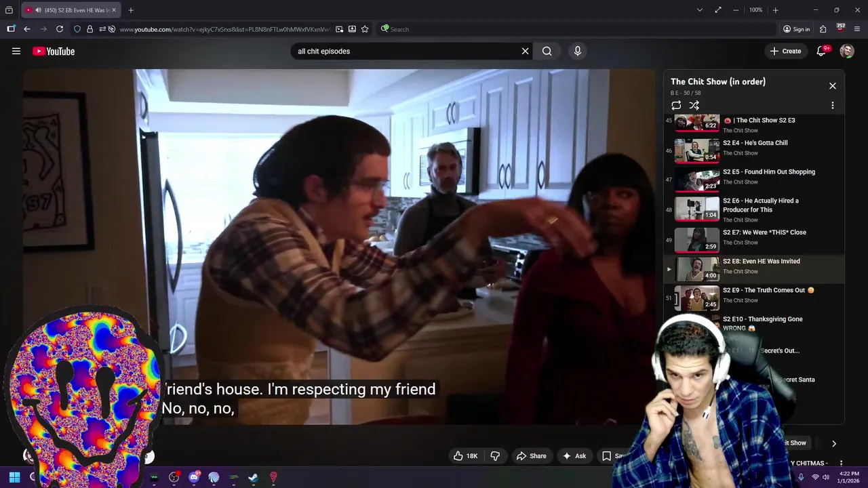Open picture-in-picture from address bar

[x=339, y=29]
